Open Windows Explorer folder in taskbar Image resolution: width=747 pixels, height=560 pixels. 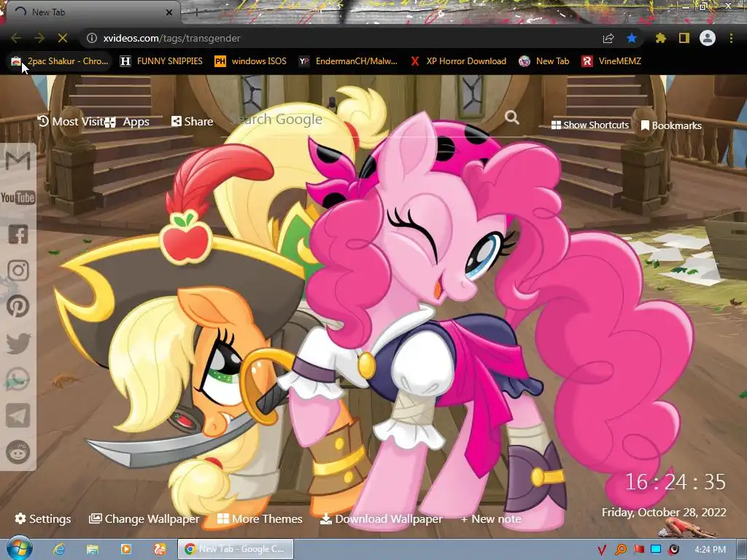coord(93,549)
